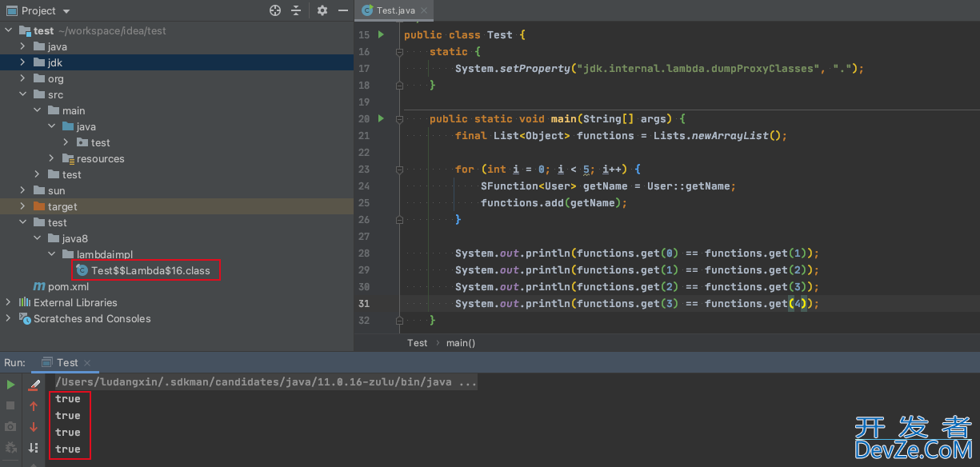This screenshot has width=980, height=467.
Task: Click functions.add(getName) on line 25
Action: [551, 202]
